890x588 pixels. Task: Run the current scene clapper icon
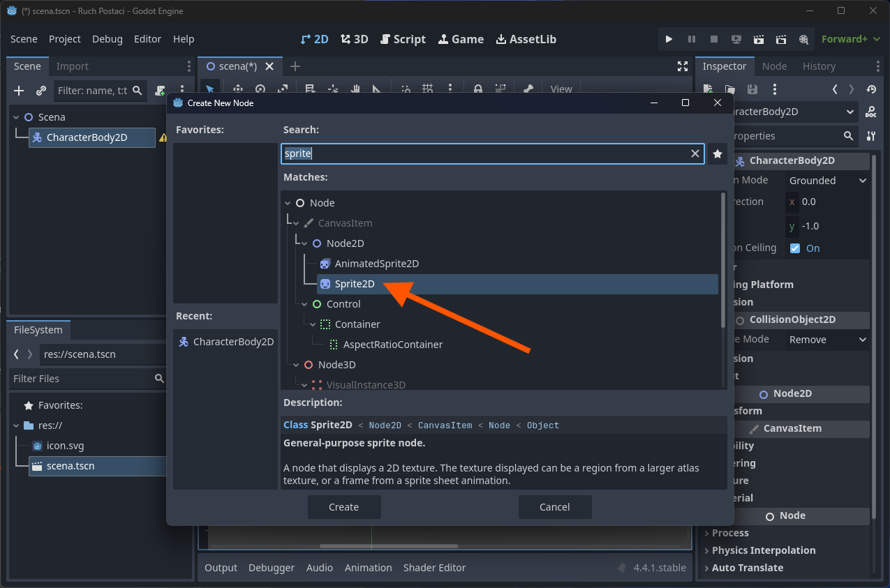point(759,39)
